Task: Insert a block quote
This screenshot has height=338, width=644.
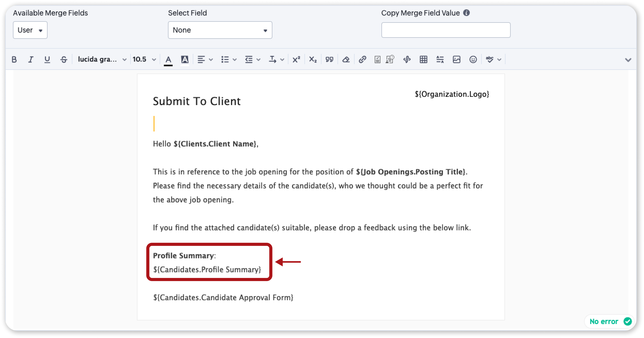Action: click(329, 60)
